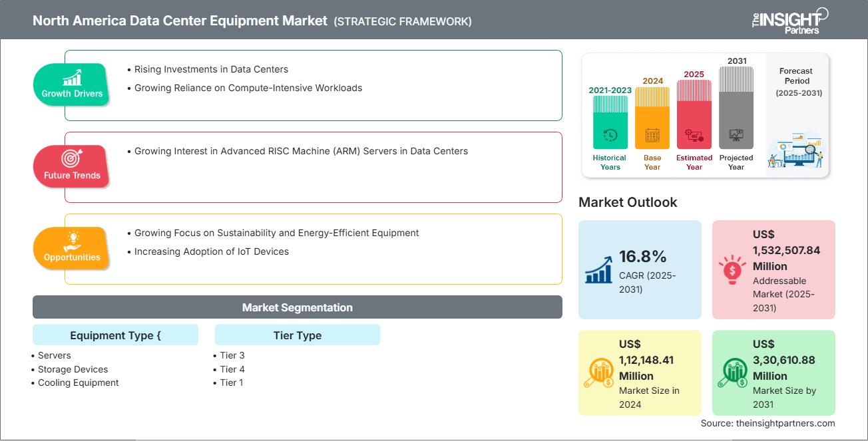Image resolution: width=868 pixels, height=441 pixels.
Task: Select Cooling Equipment list item
Action: click(78, 382)
